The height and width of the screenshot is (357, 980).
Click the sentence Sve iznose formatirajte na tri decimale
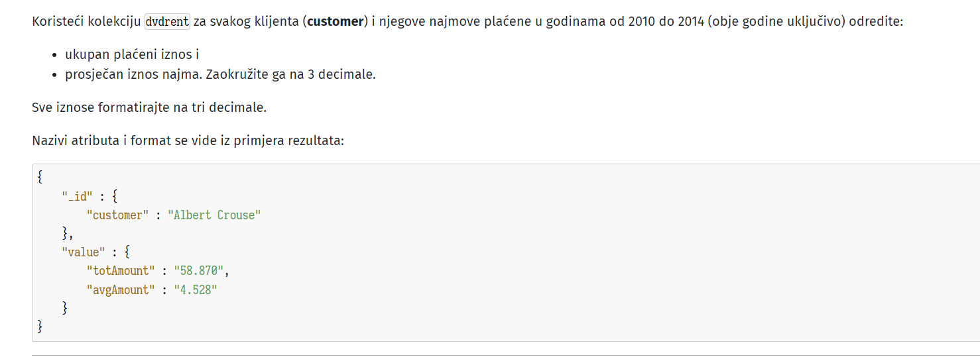149,107
